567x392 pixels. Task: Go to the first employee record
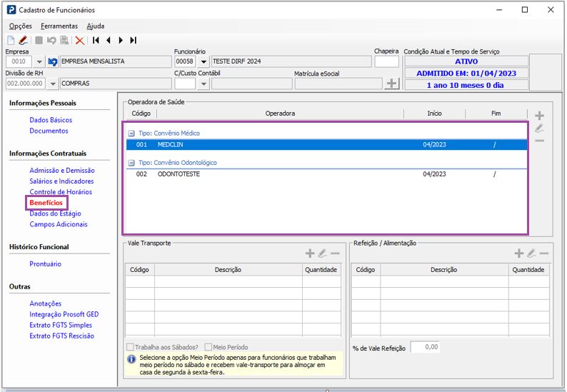coord(96,41)
